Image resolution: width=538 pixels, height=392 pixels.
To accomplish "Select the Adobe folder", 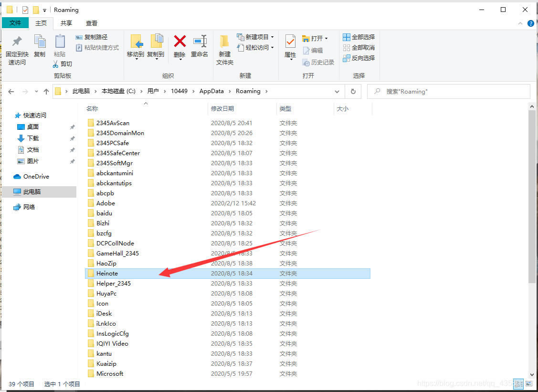I will [228, 203].
